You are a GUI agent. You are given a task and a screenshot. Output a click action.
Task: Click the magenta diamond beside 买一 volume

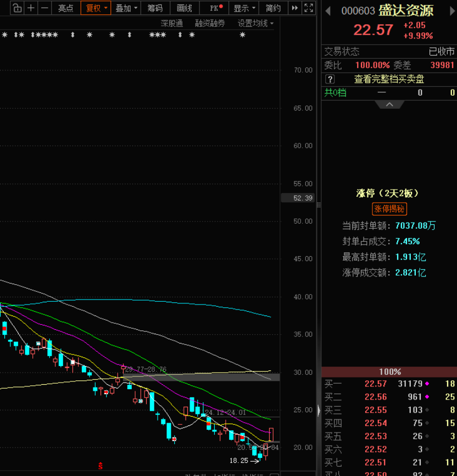tap(427, 384)
